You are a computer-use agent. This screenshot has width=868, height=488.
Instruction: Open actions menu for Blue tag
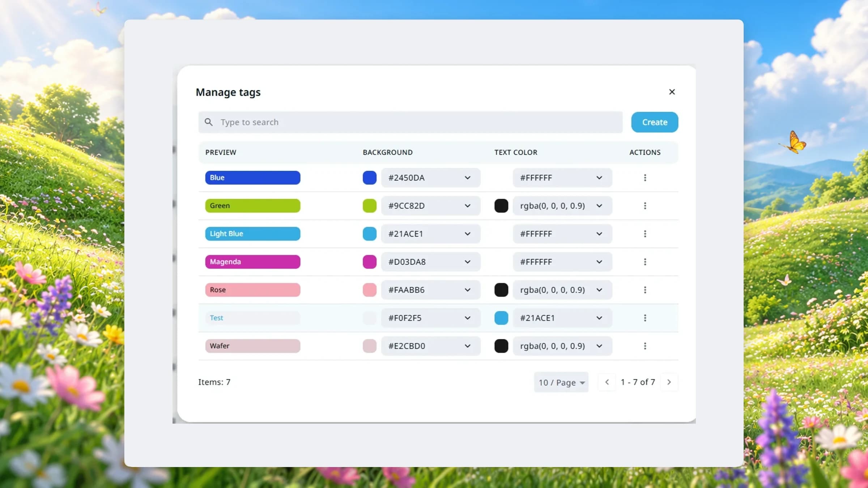[x=645, y=177]
